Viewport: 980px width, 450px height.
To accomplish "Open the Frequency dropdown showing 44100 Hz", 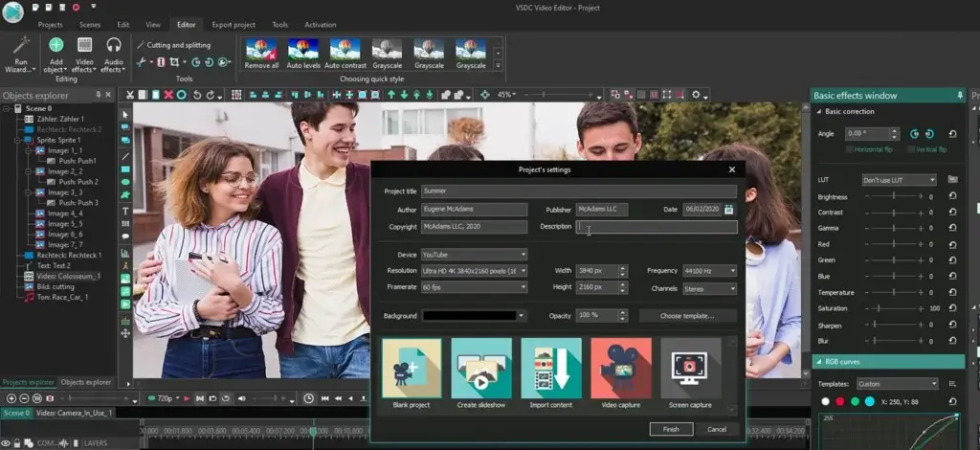I will [709, 271].
